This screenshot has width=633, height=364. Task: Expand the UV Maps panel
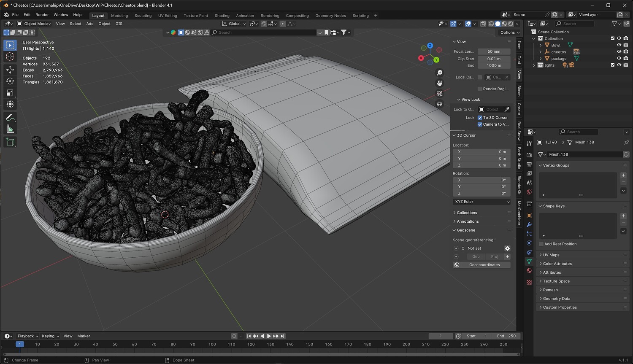(x=551, y=255)
